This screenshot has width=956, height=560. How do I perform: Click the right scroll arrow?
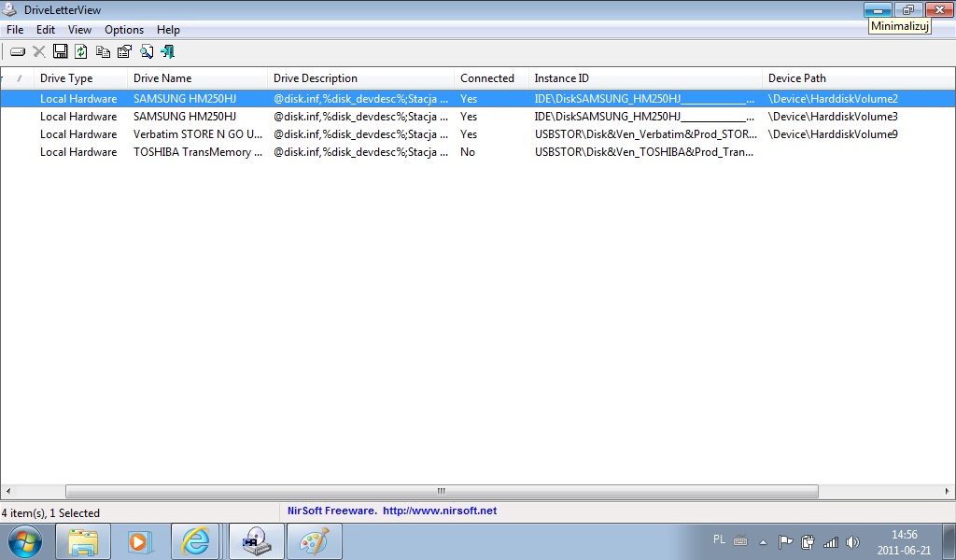[948, 491]
